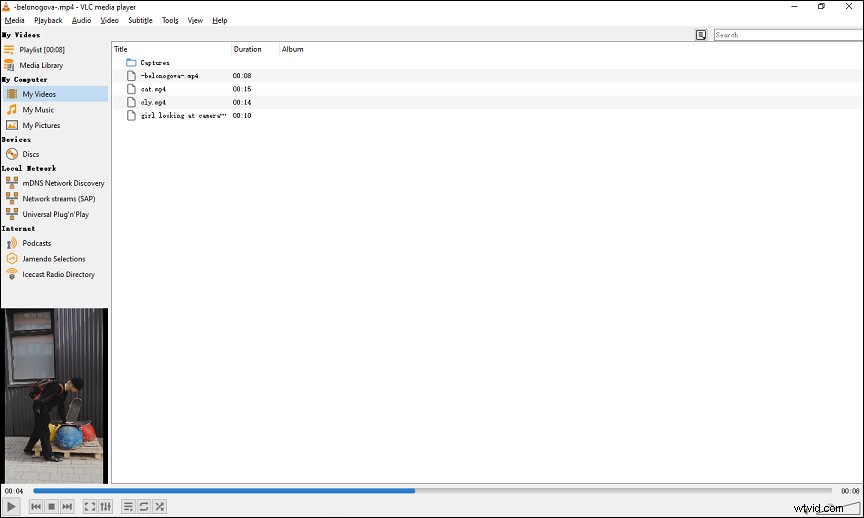Focus the playlist Search field
This screenshot has height=518, width=864.
coord(789,35)
